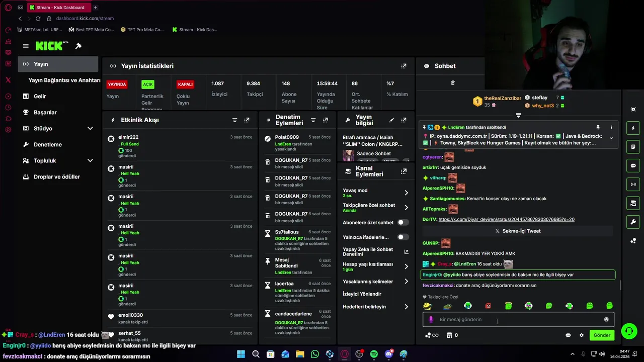Image resolution: width=644 pixels, height=362 pixels.
Task: Click the broadcast signal icon on right rail
Action: [x=633, y=184]
